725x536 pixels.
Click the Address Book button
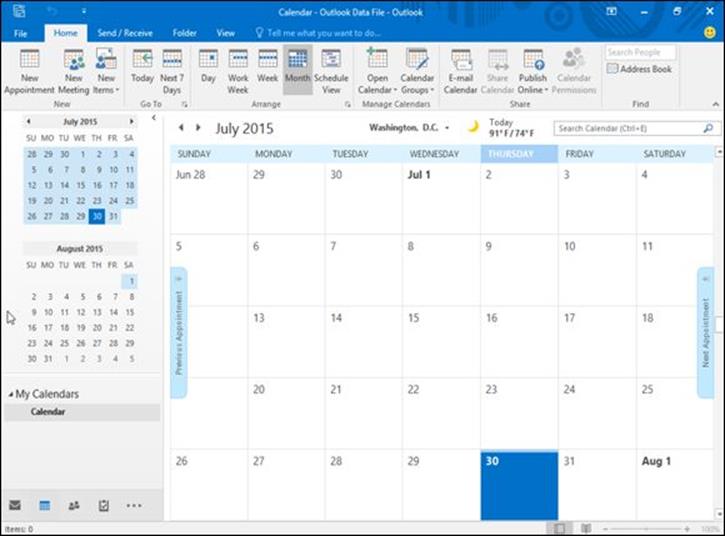[x=639, y=69]
